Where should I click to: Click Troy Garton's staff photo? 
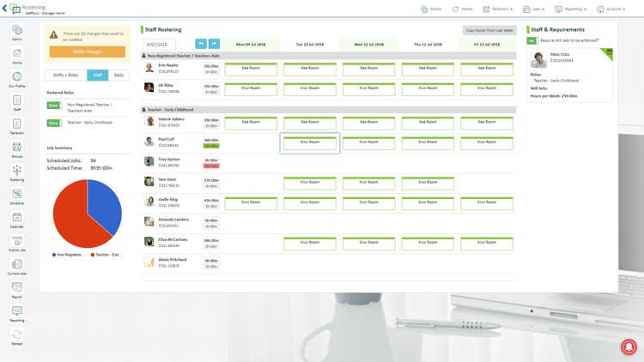[149, 161]
